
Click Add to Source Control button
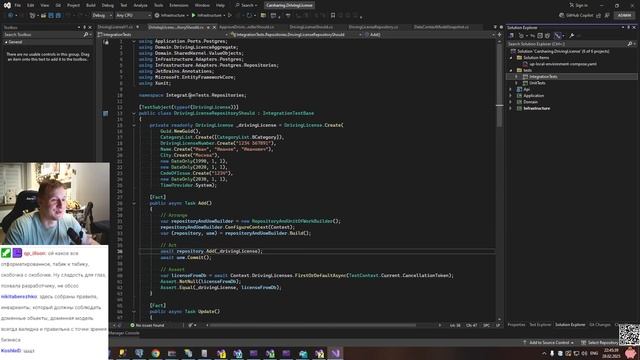point(549,342)
